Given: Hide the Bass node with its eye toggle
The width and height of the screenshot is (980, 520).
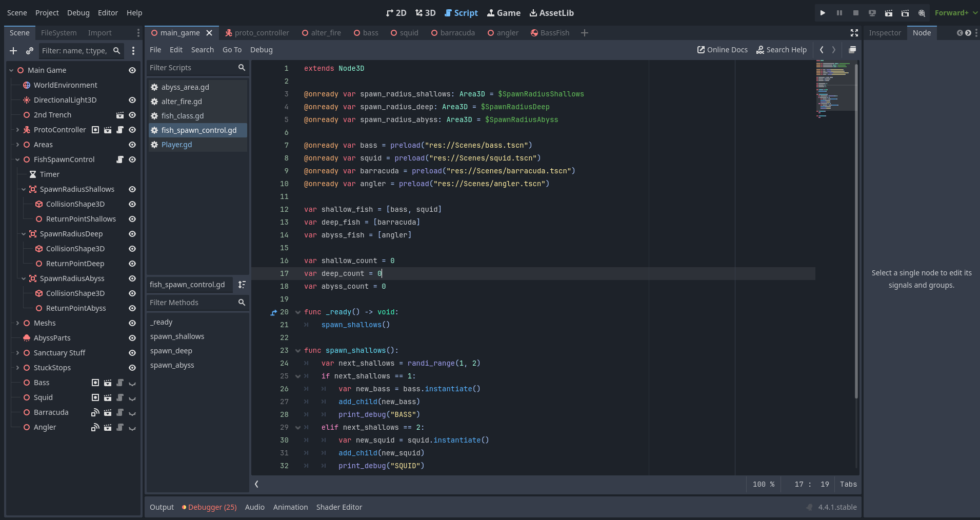Looking at the screenshot, I should coord(132,383).
